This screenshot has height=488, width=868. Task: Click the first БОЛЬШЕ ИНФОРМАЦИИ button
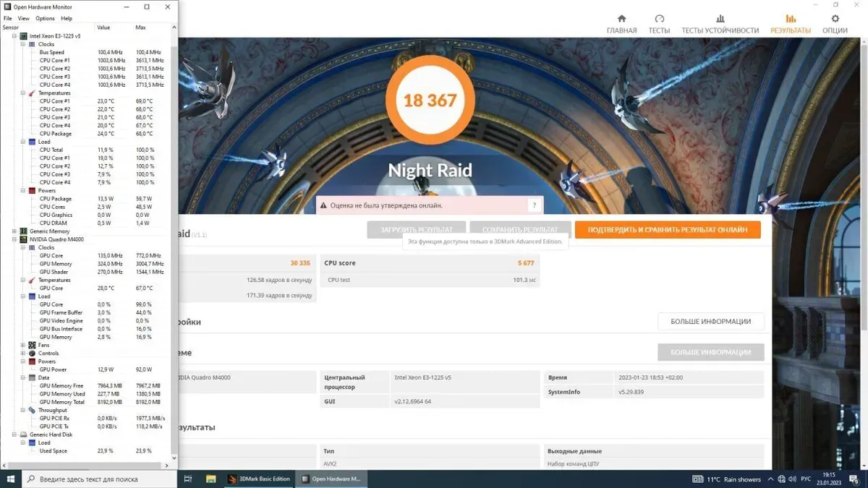pos(710,321)
